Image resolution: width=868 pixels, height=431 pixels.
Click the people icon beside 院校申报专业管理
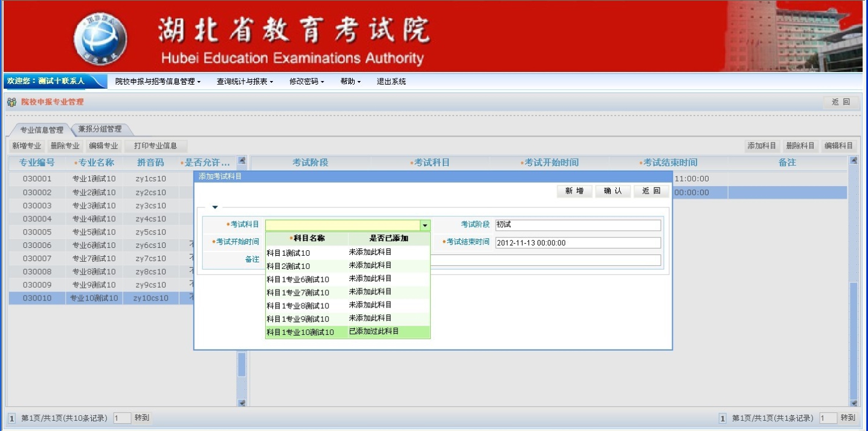(x=11, y=102)
